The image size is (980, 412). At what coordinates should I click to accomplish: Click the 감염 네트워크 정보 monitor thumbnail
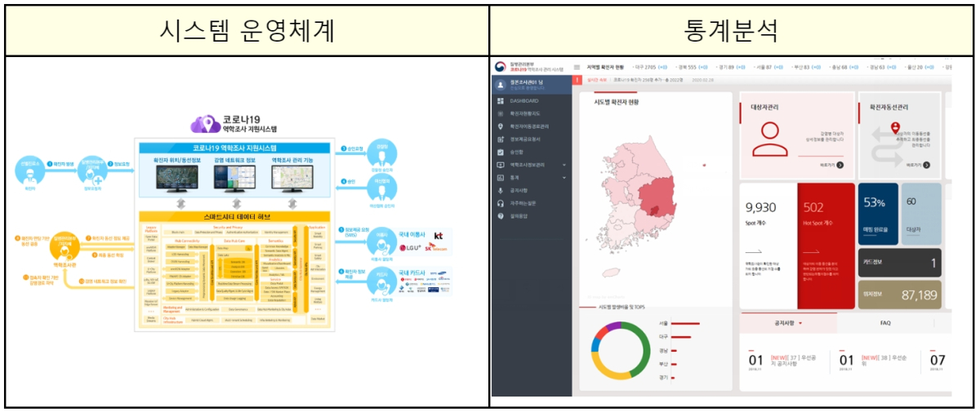pos(234,177)
